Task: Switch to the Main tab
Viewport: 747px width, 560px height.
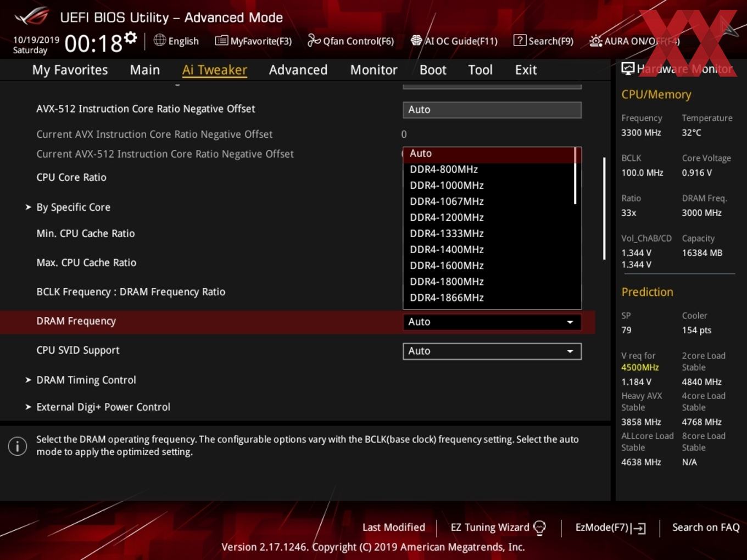Action: (145, 70)
